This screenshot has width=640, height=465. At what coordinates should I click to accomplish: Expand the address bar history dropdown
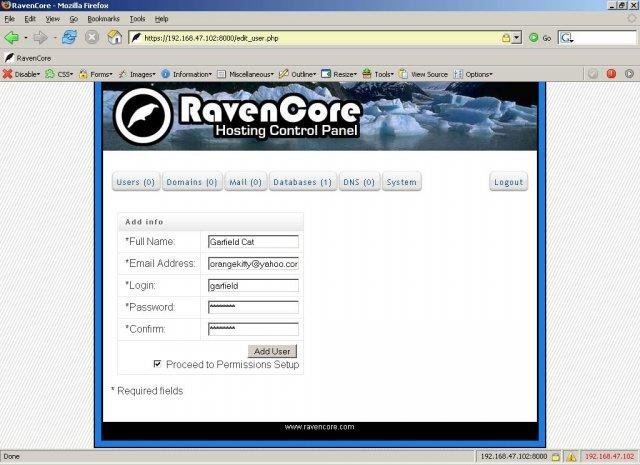tap(517, 38)
